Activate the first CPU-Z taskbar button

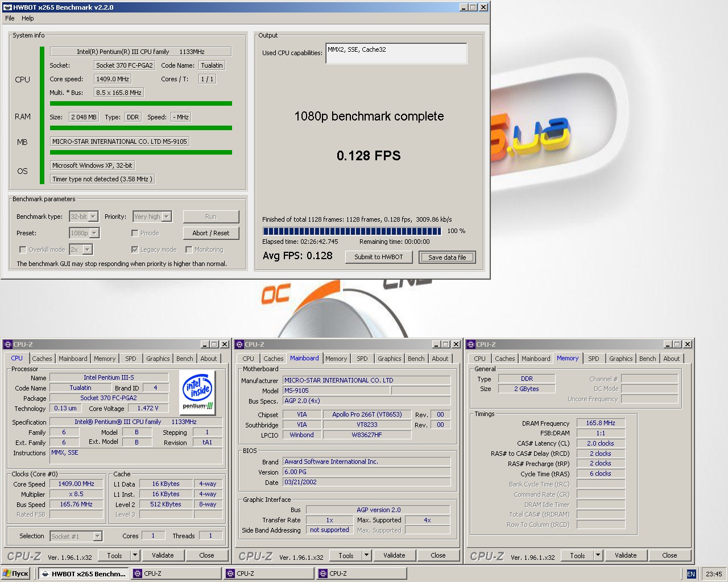pyautogui.click(x=176, y=573)
